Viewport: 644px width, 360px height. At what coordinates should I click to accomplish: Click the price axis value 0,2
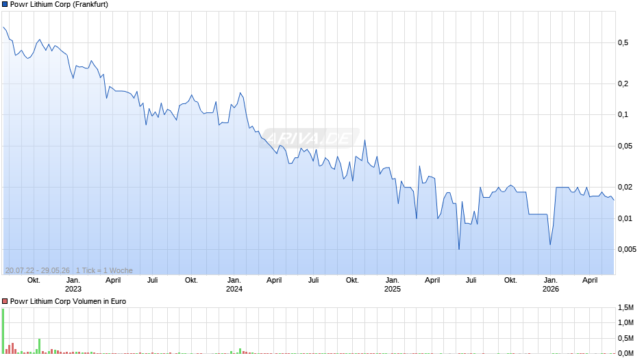point(623,83)
